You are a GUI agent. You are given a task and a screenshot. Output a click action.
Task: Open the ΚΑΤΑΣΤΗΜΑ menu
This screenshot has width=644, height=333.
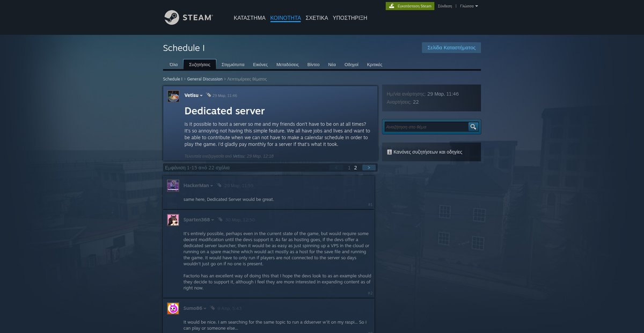250,18
